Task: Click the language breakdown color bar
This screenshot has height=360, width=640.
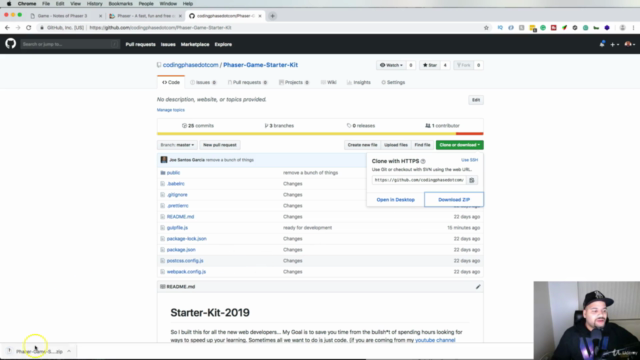Action: tap(320, 133)
